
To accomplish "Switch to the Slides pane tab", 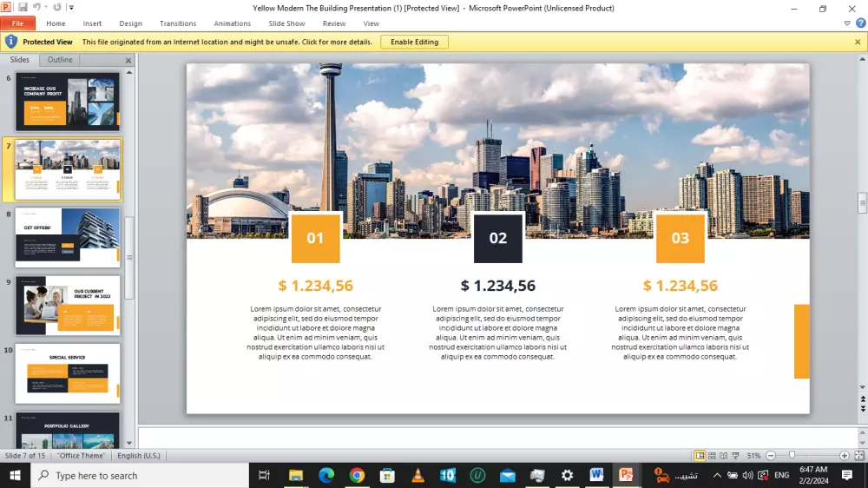I will [20, 59].
